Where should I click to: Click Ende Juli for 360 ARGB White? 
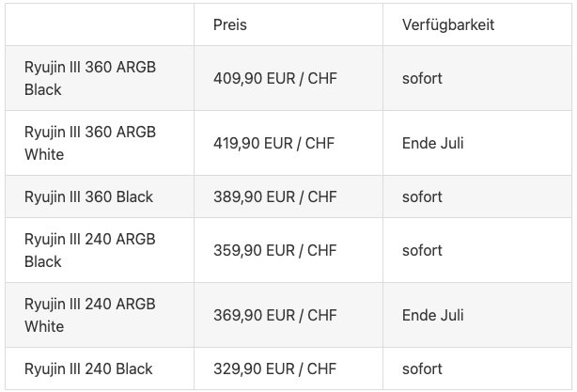(x=432, y=143)
